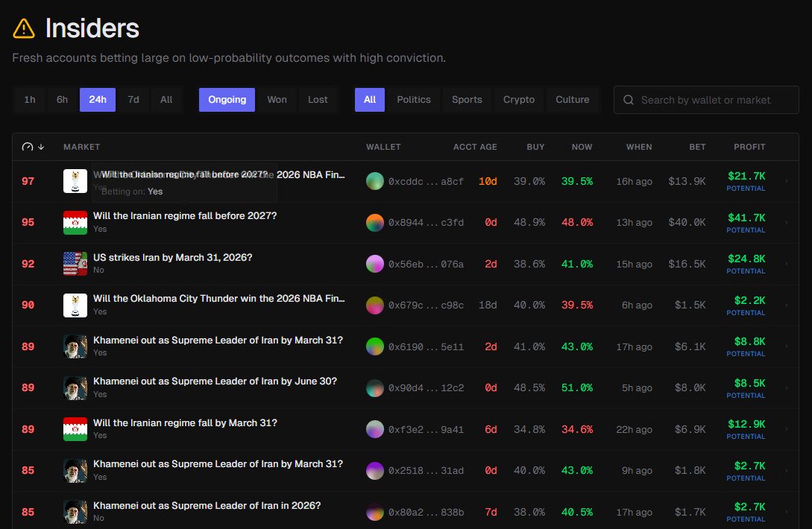
Task: Show Lost bets
Action: [318, 100]
